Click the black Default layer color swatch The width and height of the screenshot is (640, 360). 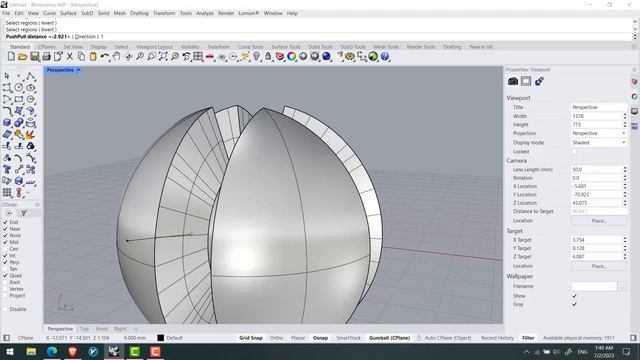tap(161, 338)
